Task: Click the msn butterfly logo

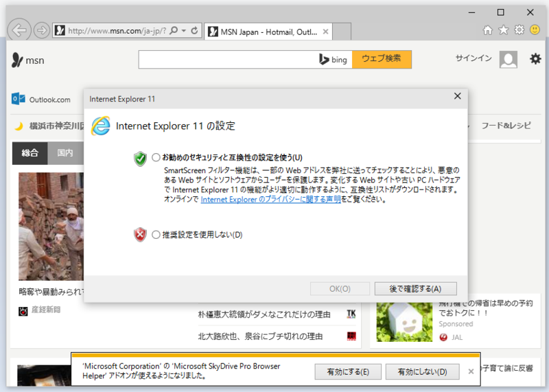Action: tap(17, 60)
